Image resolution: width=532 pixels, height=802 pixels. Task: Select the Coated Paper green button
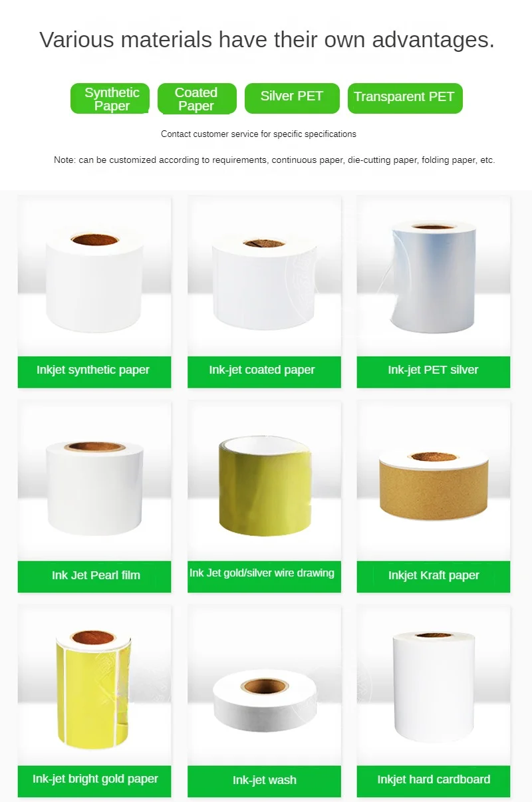point(197,98)
